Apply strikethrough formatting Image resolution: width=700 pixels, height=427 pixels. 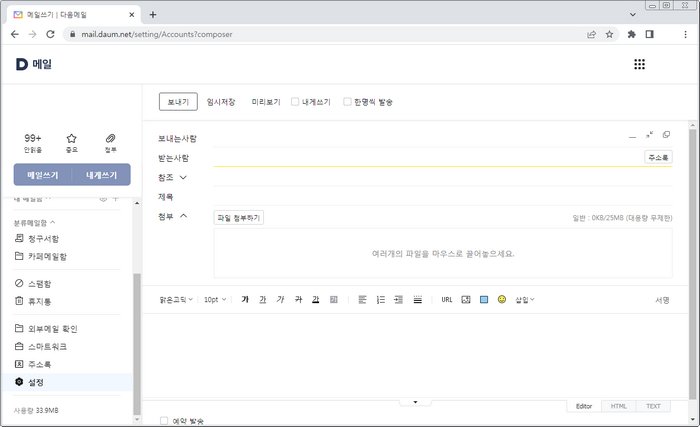tap(298, 300)
